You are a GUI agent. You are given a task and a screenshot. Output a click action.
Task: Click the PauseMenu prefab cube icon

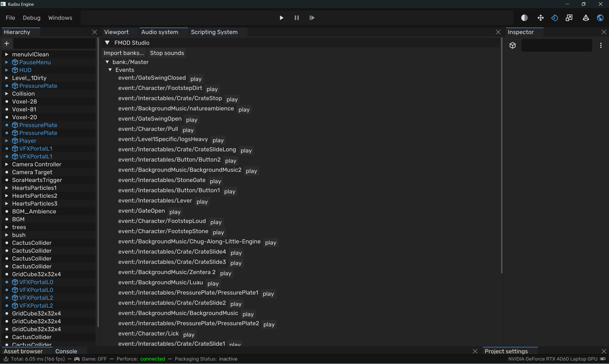pyautogui.click(x=15, y=62)
